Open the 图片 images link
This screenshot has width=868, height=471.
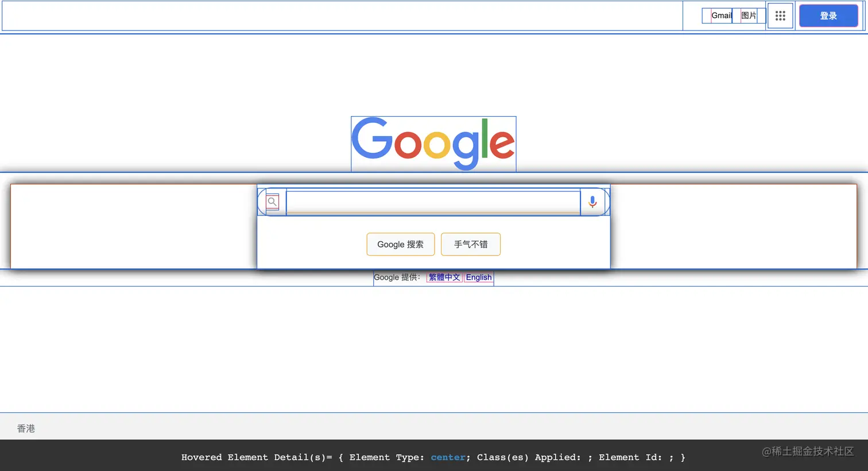click(x=749, y=16)
